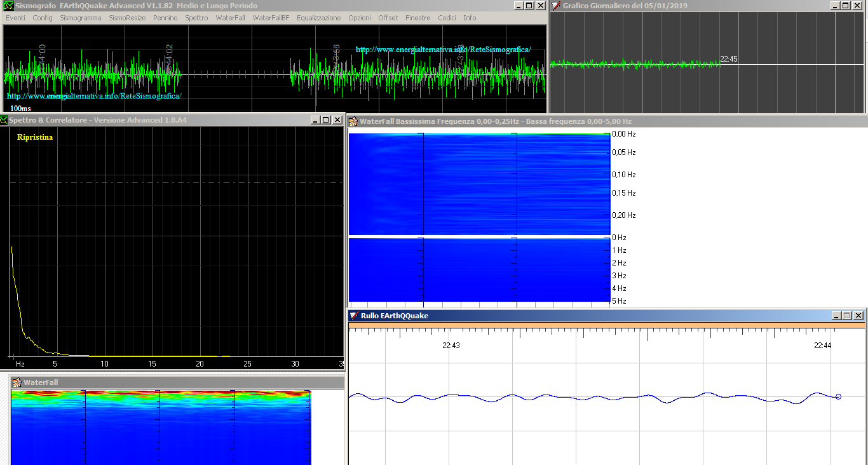Click the 0,10 Hz waterfall scale label
The width and height of the screenshot is (868, 465).
point(624,175)
